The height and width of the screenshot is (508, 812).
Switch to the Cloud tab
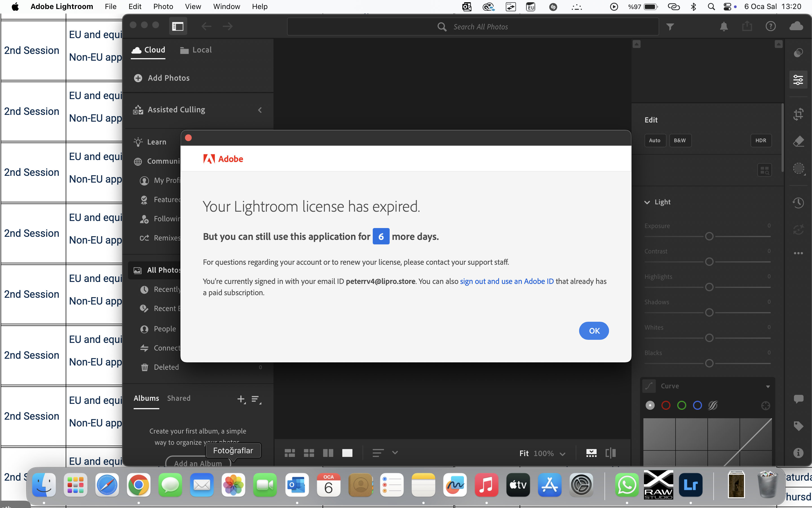pyautogui.click(x=148, y=50)
